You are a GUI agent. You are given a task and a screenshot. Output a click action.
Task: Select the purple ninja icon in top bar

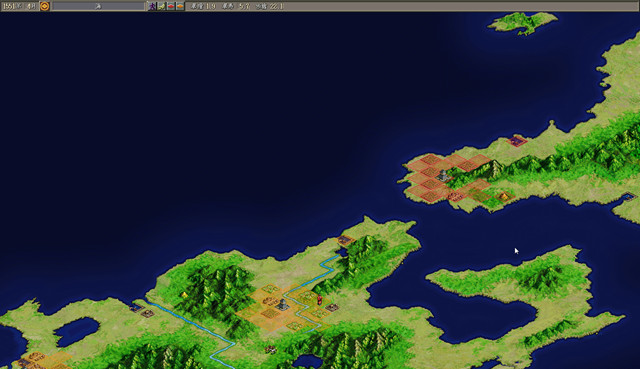pos(152,6)
